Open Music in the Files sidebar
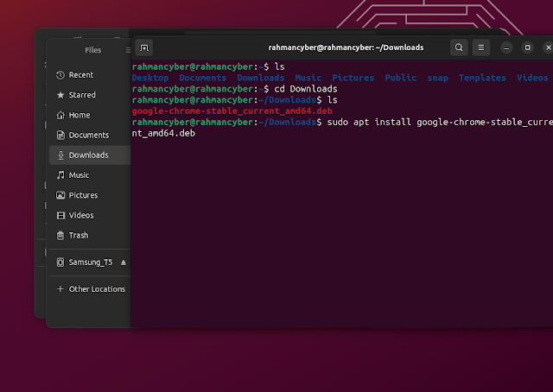Screen dimensions: 553x392 pyautogui.click(x=90, y=175)
